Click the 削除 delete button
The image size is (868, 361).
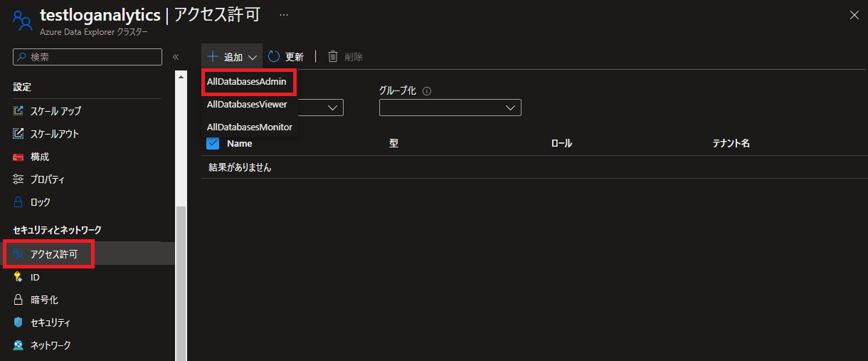[x=346, y=57]
